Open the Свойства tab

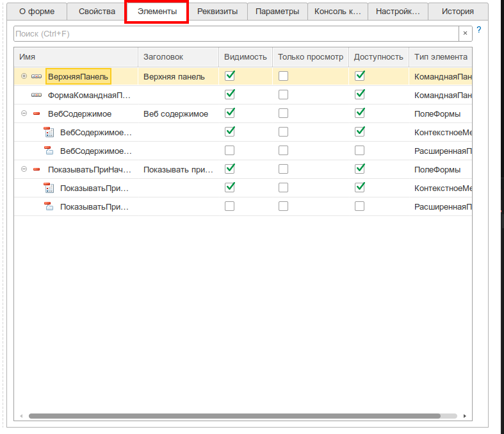pos(97,12)
